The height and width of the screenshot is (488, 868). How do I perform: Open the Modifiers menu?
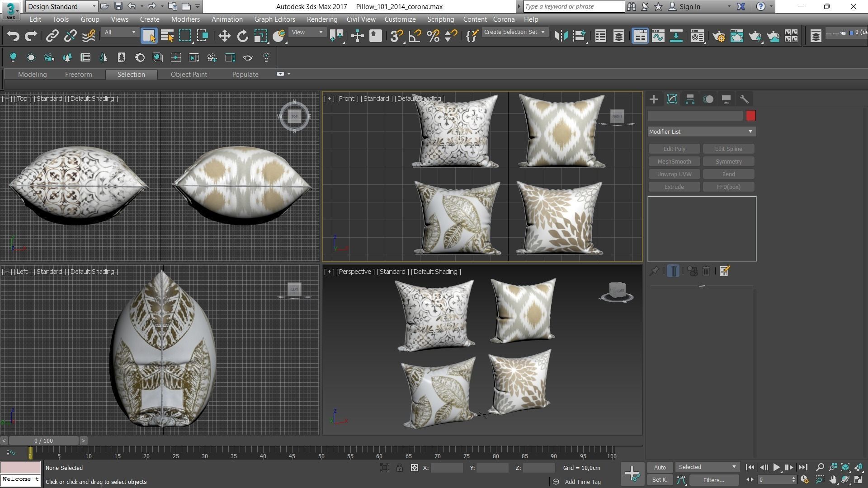[x=185, y=19]
